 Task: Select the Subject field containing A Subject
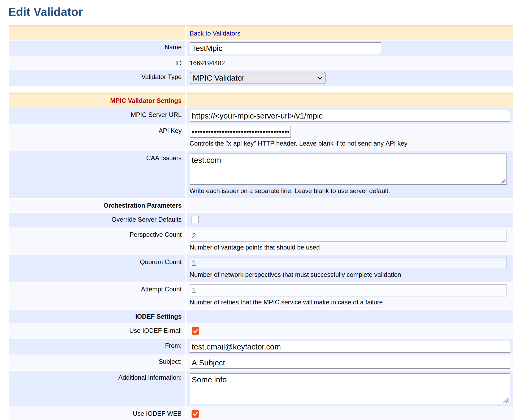click(x=350, y=363)
